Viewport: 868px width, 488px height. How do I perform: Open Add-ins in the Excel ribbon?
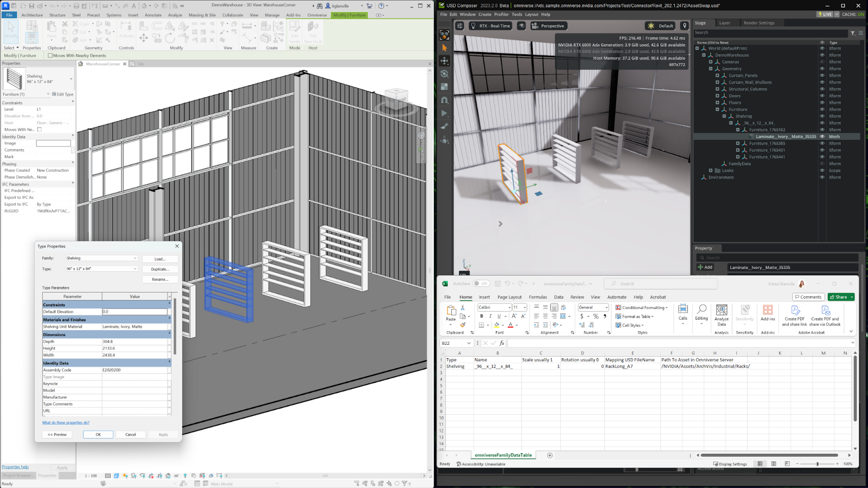click(768, 313)
